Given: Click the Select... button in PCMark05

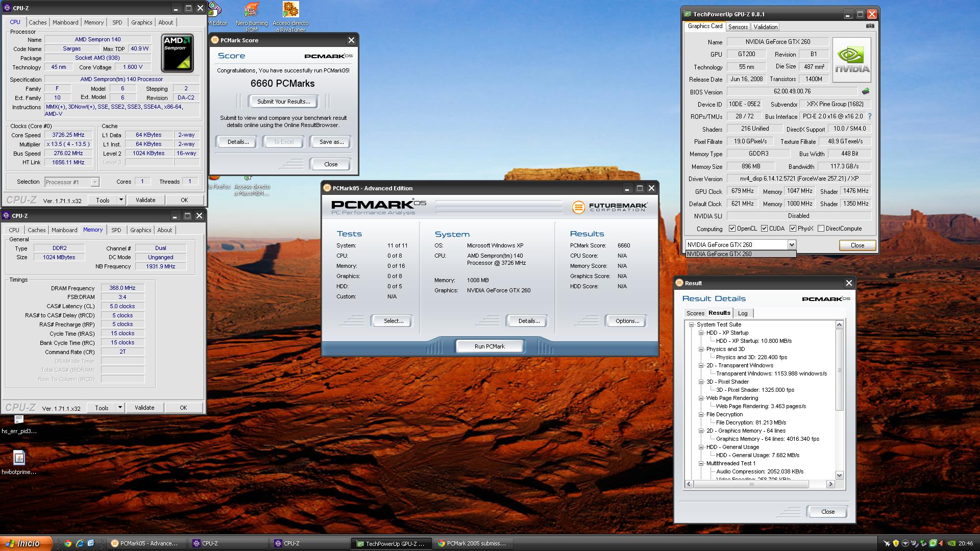Looking at the screenshot, I should point(393,321).
